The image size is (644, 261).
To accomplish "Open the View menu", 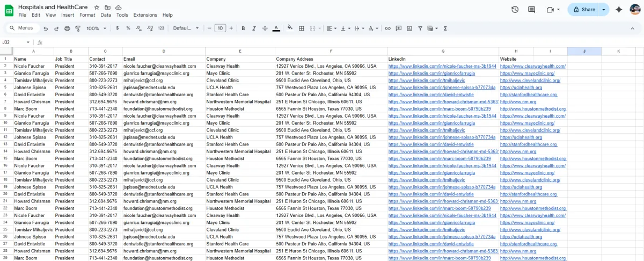I will [x=50, y=15].
